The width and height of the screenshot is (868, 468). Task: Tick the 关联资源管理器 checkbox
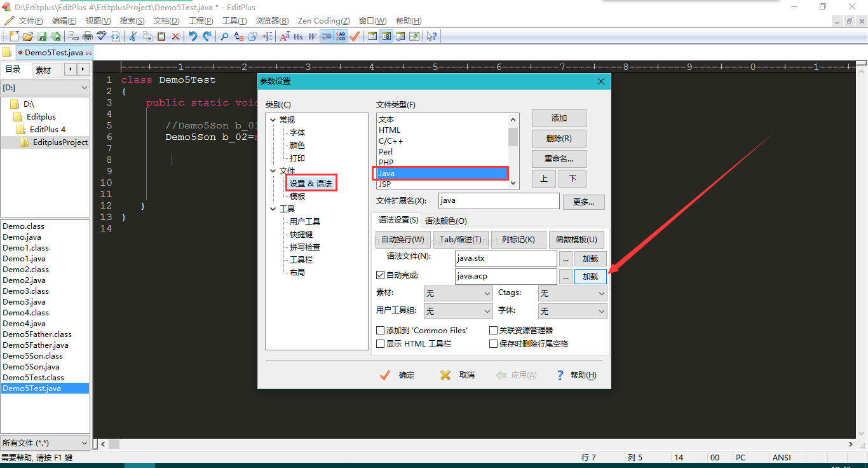493,331
